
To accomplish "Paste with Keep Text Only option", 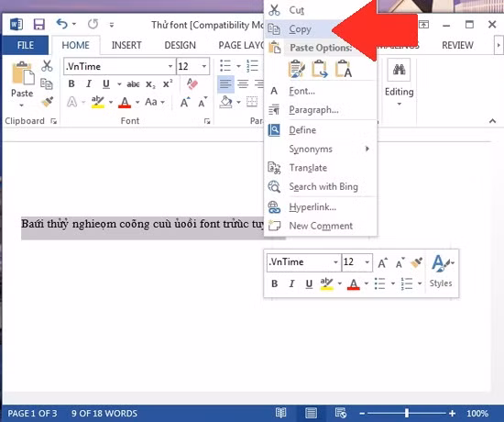I will tap(344, 69).
